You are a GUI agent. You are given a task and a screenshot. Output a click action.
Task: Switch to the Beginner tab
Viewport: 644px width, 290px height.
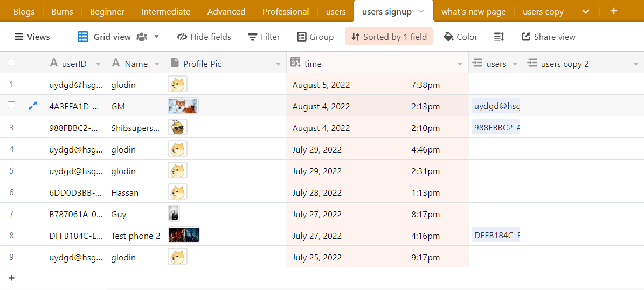point(107,12)
